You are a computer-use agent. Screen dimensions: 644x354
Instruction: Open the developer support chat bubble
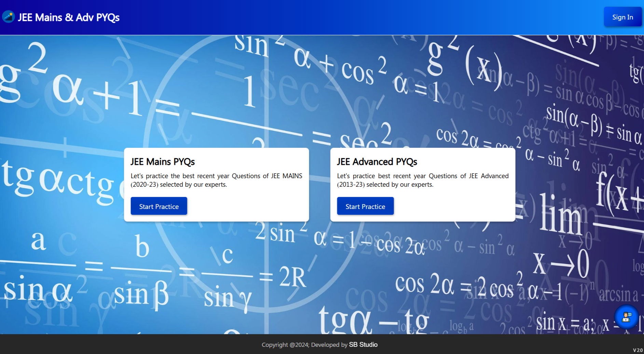point(626,317)
